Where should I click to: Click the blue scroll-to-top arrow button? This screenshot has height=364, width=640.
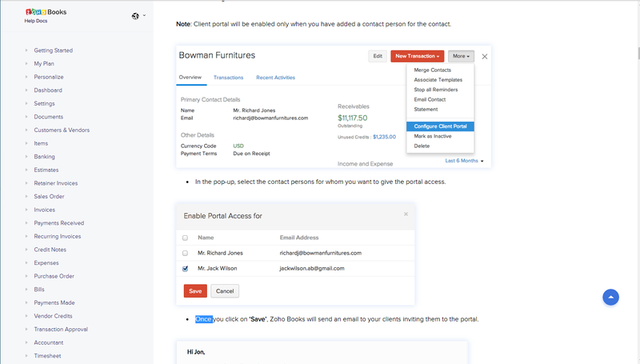pyautogui.click(x=611, y=297)
